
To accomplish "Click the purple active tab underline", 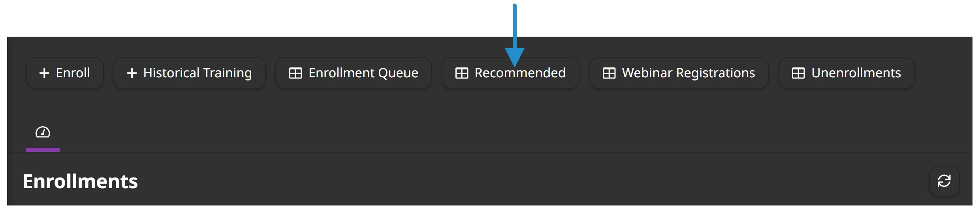I will click(43, 150).
